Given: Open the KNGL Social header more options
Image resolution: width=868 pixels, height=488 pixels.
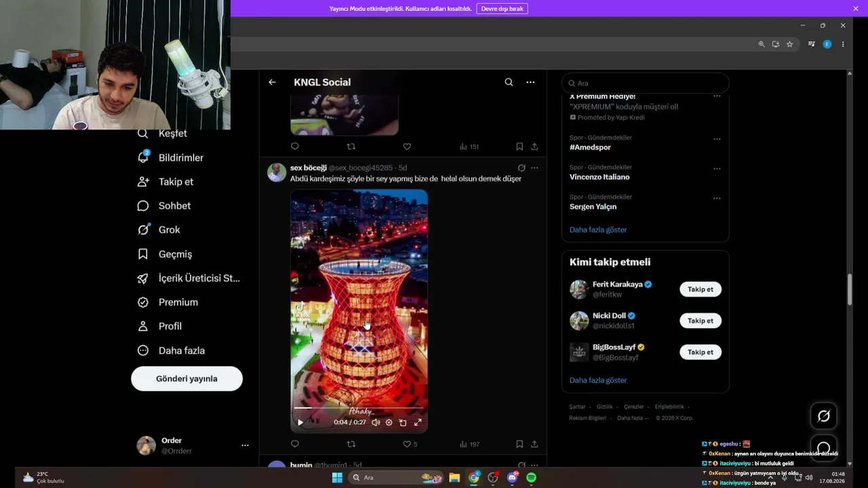Looking at the screenshot, I should point(530,82).
